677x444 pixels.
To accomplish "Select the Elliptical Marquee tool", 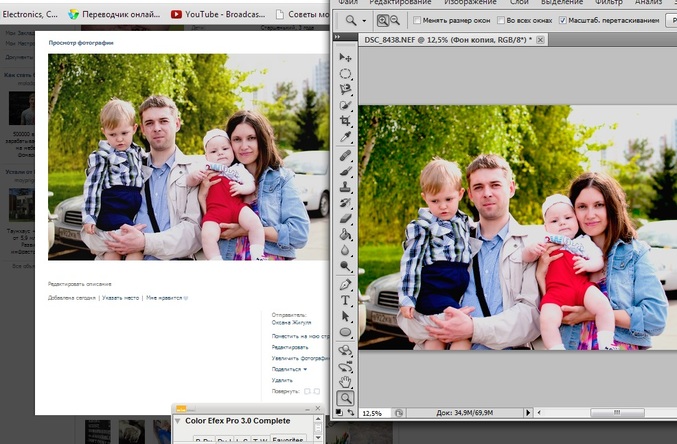I will [x=346, y=74].
